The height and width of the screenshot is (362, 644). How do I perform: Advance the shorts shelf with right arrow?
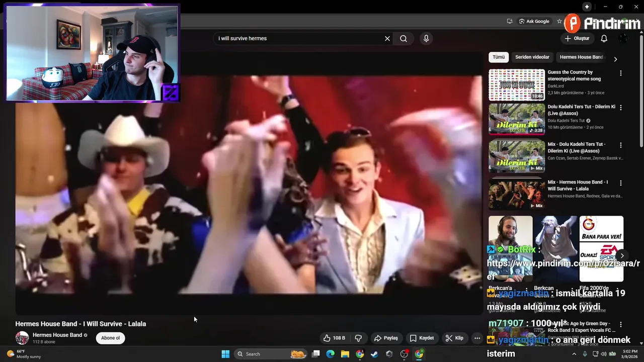[x=622, y=256]
